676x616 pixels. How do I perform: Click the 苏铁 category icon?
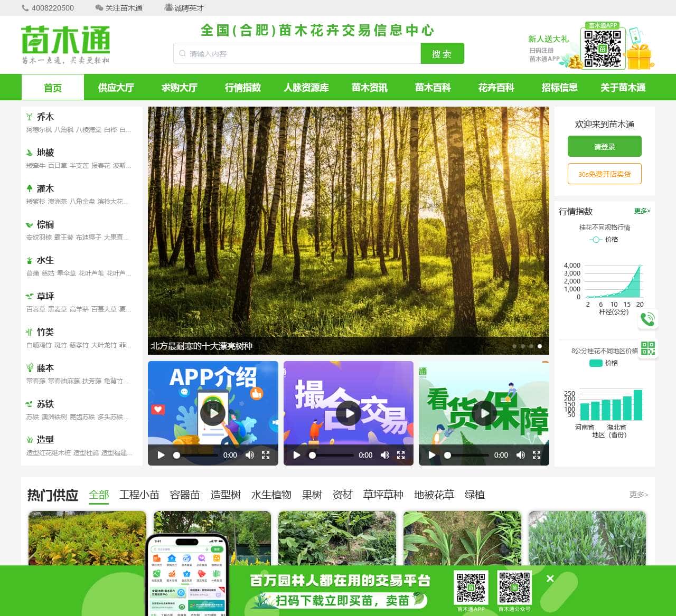(x=30, y=404)
